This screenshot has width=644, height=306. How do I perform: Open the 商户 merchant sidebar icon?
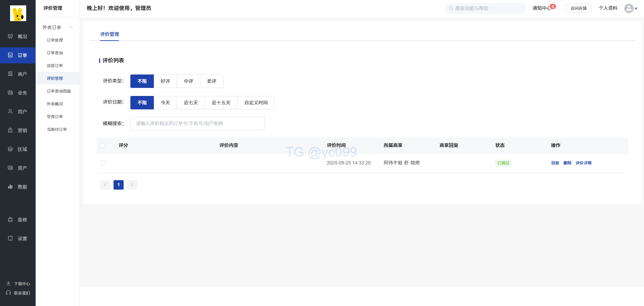[x=10, y=74]
